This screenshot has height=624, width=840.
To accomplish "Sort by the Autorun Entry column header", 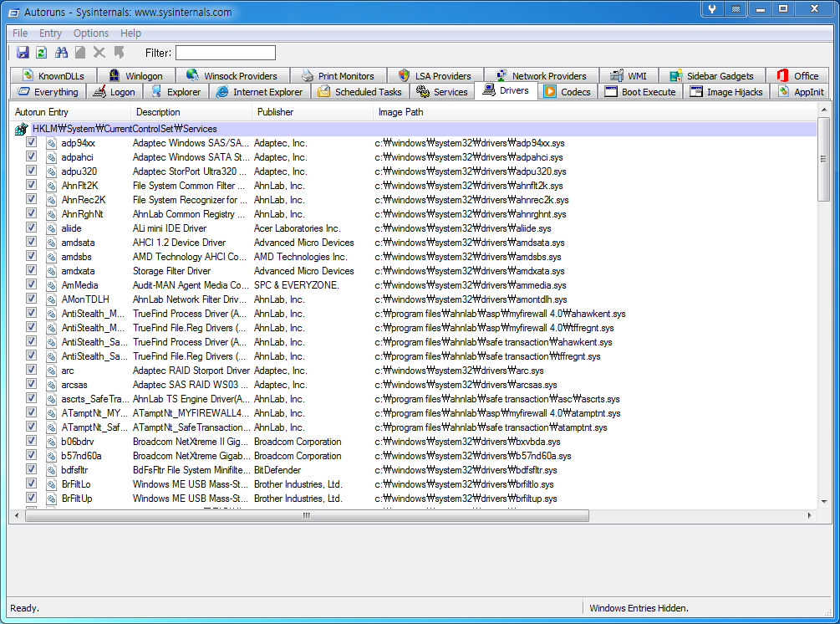I will tap(69, 112).
